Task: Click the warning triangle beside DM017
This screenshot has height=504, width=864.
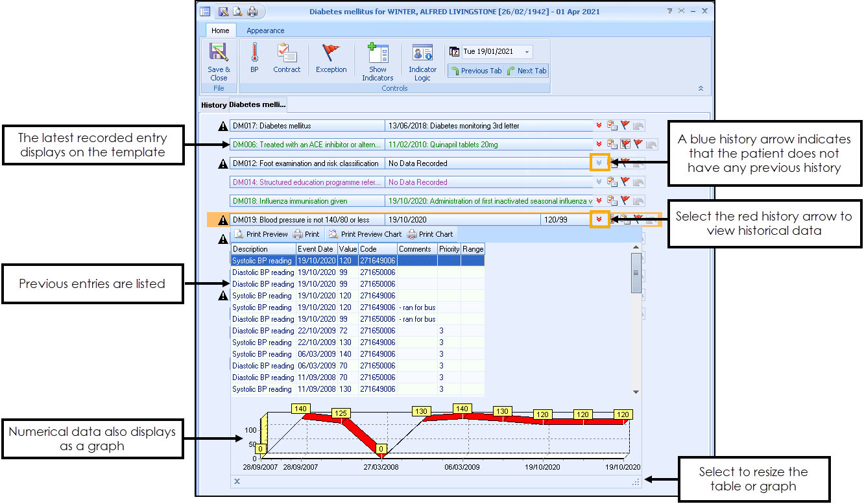Action: pyautogui.click(x=223, y=126)
